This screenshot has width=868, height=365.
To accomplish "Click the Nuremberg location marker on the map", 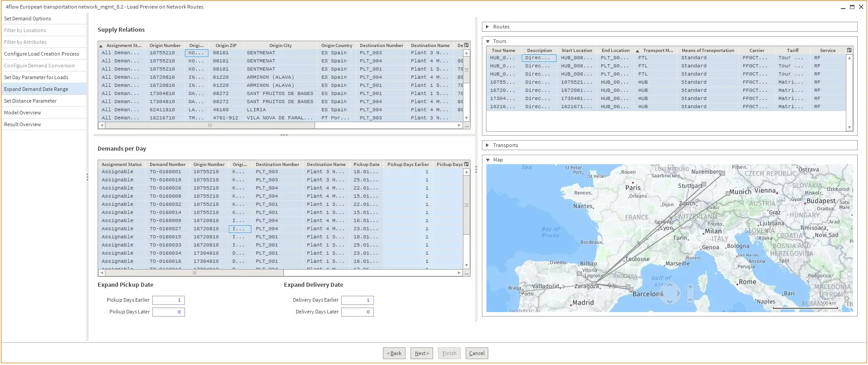I will click(x=723, y=173).
